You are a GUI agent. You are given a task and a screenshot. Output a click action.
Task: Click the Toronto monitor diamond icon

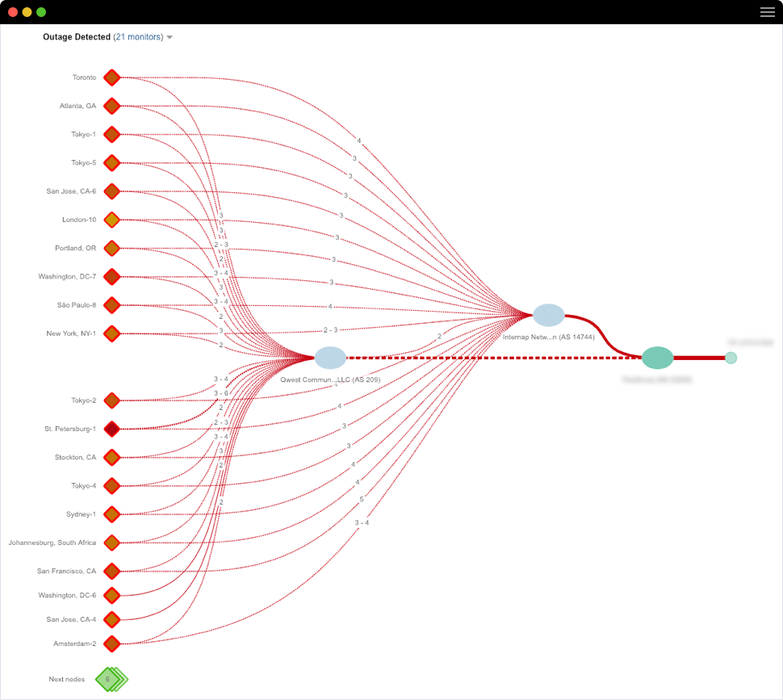(111, 78)
